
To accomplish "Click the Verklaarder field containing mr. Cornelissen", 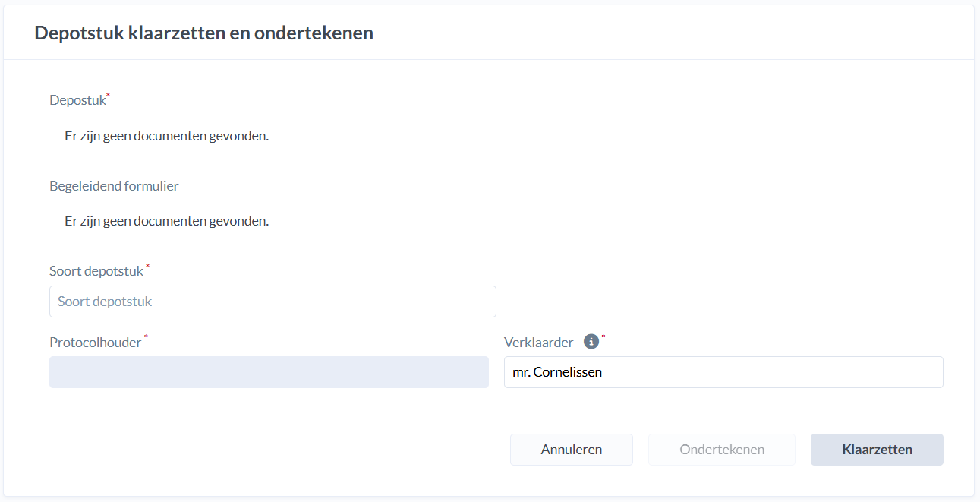I will [723, 372].
